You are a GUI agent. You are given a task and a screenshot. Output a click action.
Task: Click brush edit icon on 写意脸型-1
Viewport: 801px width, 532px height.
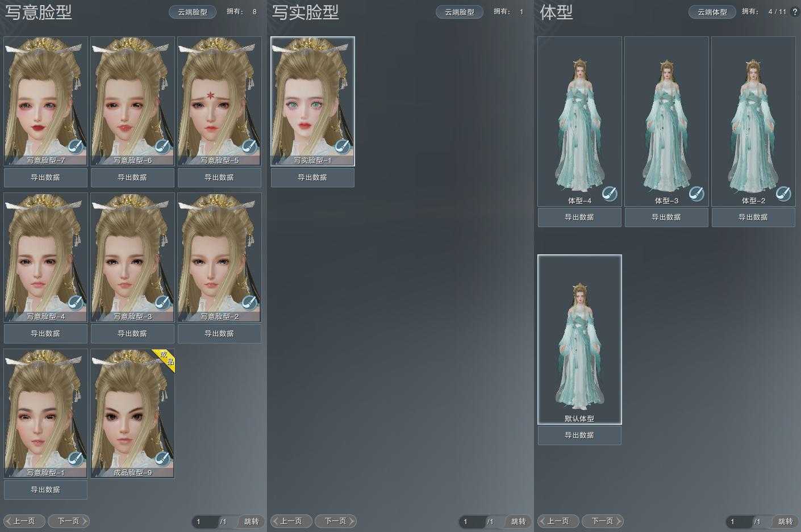click(x=76, y=459)
